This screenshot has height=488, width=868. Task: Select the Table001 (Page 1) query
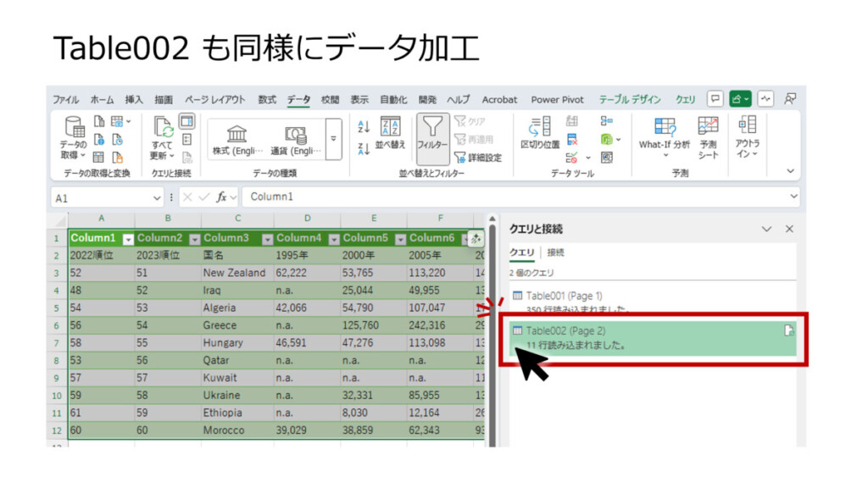[x=564, y=296]
